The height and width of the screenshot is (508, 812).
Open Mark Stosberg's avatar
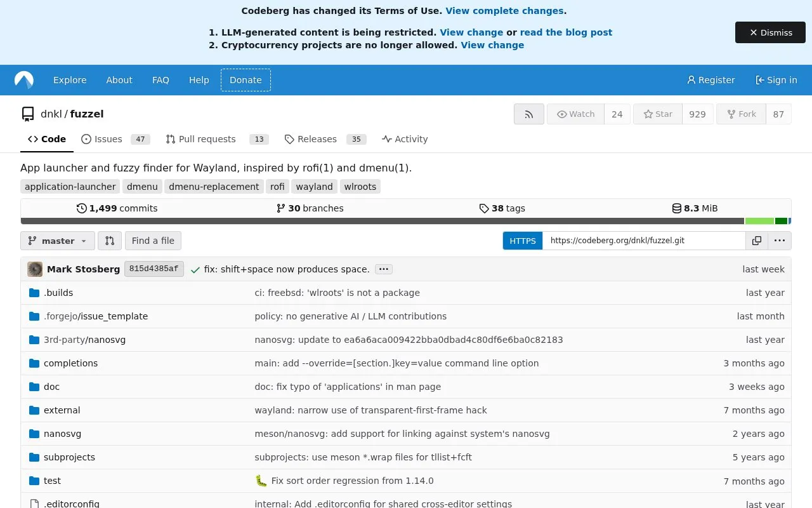point(35,269)
